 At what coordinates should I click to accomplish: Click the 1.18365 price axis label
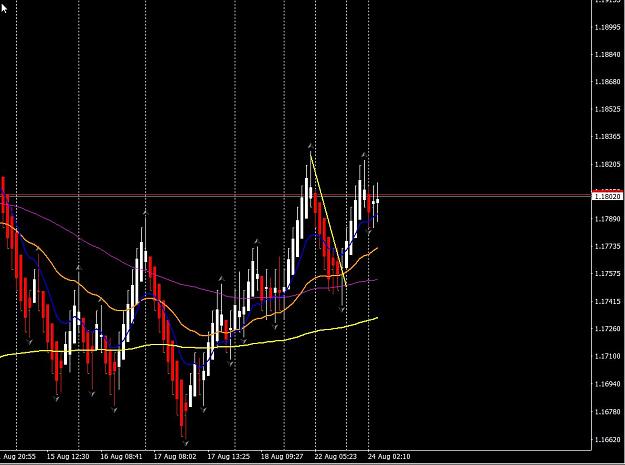pyautogui.click(x=607, y=137)
